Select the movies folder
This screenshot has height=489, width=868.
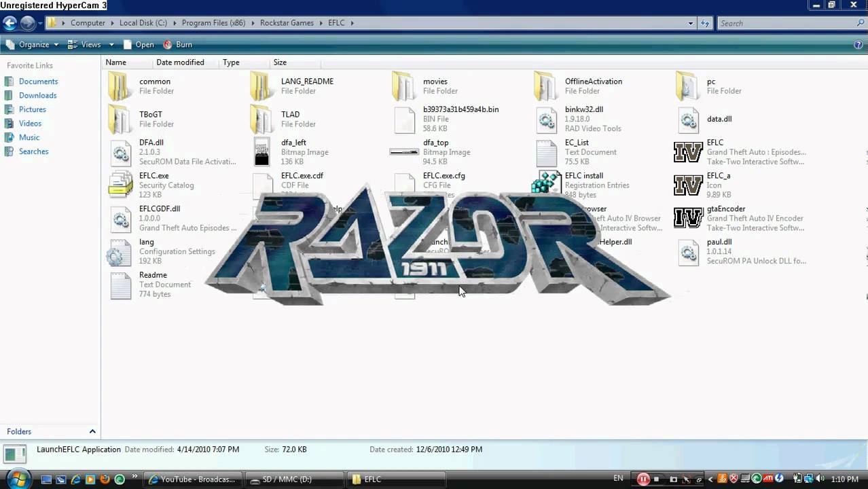(x=420, y=86)
